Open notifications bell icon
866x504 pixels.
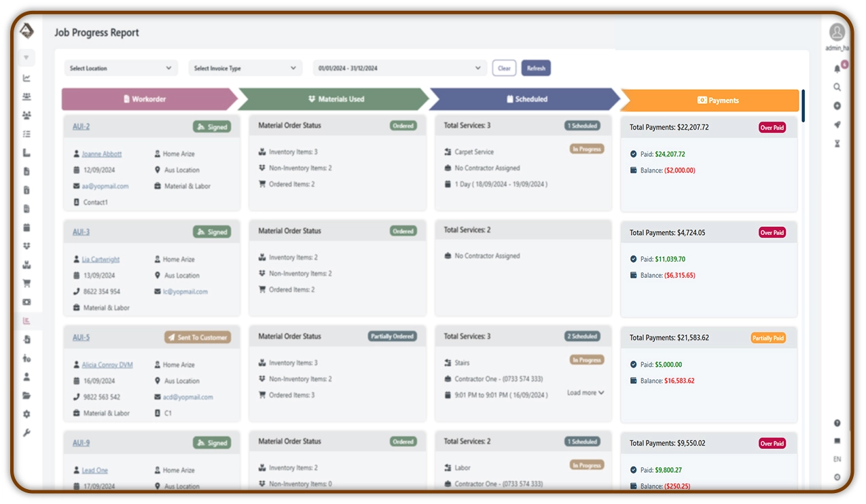click(x=837, y=69)
